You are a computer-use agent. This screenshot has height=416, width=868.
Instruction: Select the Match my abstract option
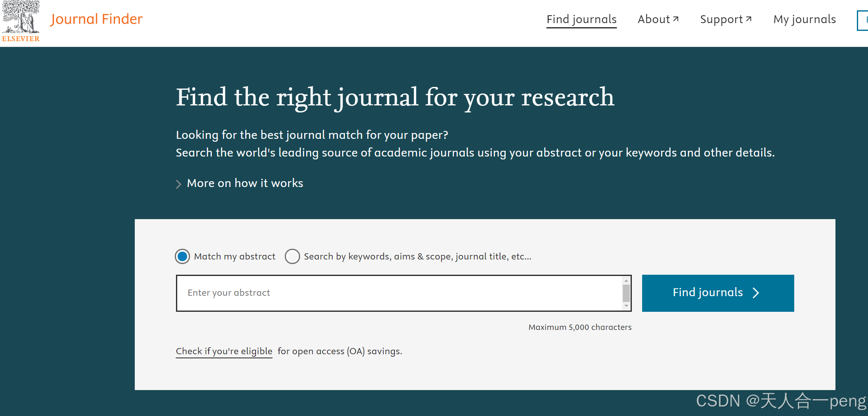pos(182,256)
